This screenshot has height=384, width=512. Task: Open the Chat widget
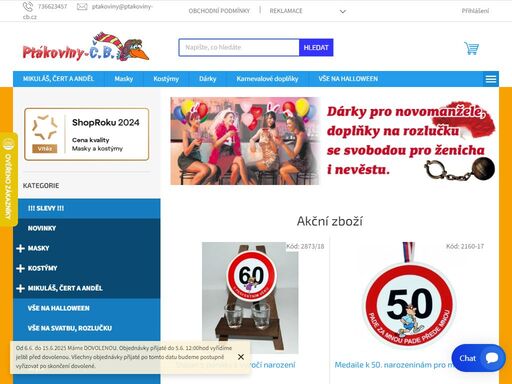click(x=478, y=358)
